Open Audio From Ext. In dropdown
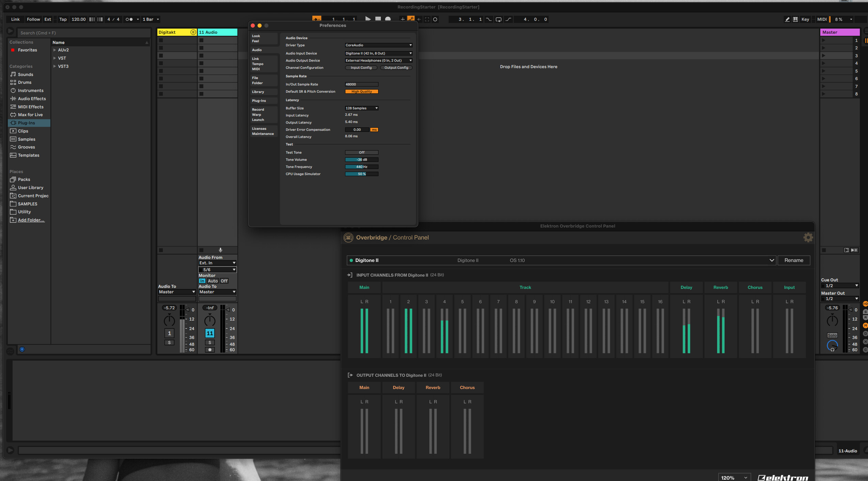The width and height of the screenshot is (868, 481). click(x=217, y=263)
